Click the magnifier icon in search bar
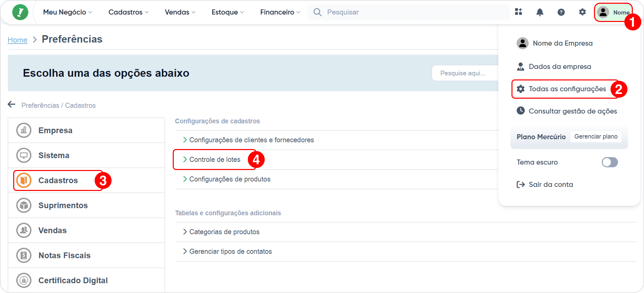 [x=317, y=12]
